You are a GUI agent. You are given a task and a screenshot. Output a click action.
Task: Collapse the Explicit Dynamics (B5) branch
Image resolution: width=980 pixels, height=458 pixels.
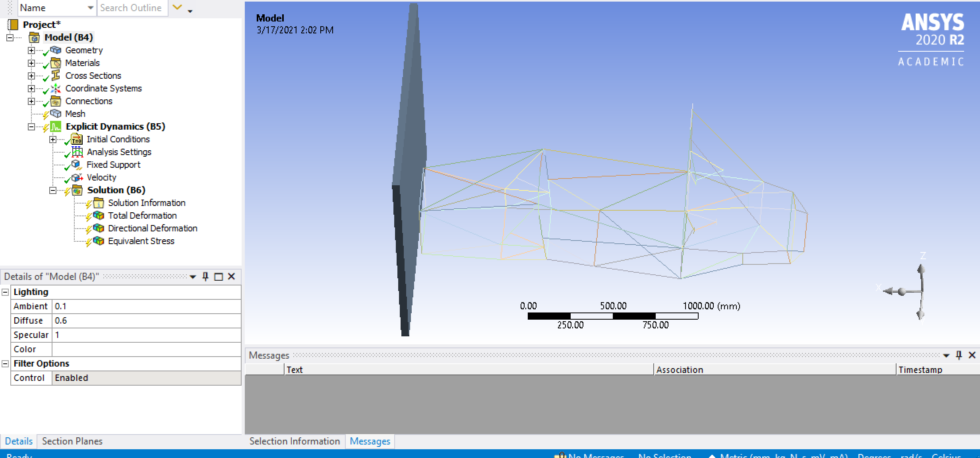(x=31, y=127)
